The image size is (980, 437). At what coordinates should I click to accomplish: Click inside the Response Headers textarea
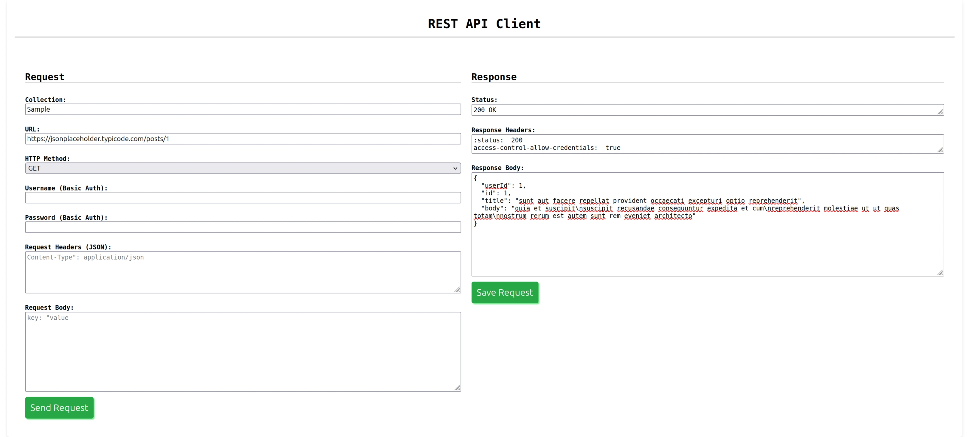point(706,144)
